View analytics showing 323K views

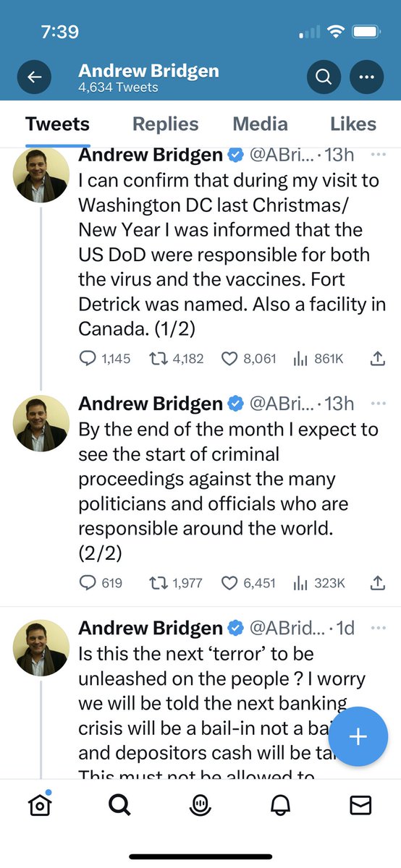(x=318, y=582)
